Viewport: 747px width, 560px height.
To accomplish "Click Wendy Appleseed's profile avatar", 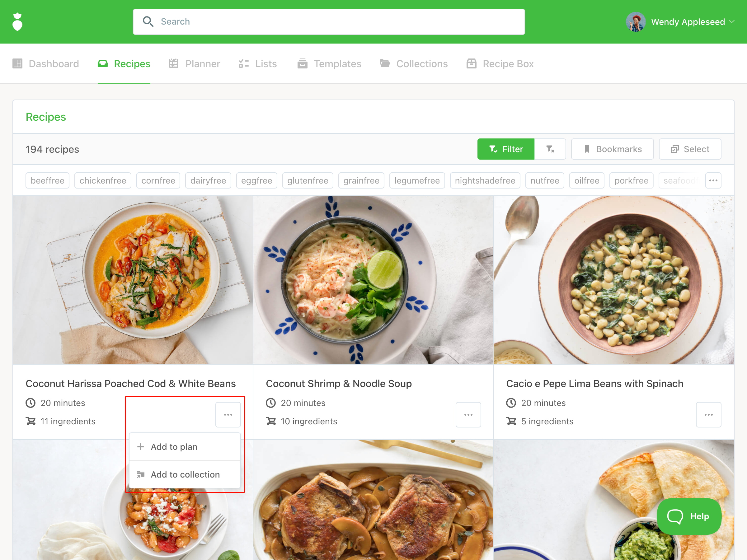I will click(636, 22).
